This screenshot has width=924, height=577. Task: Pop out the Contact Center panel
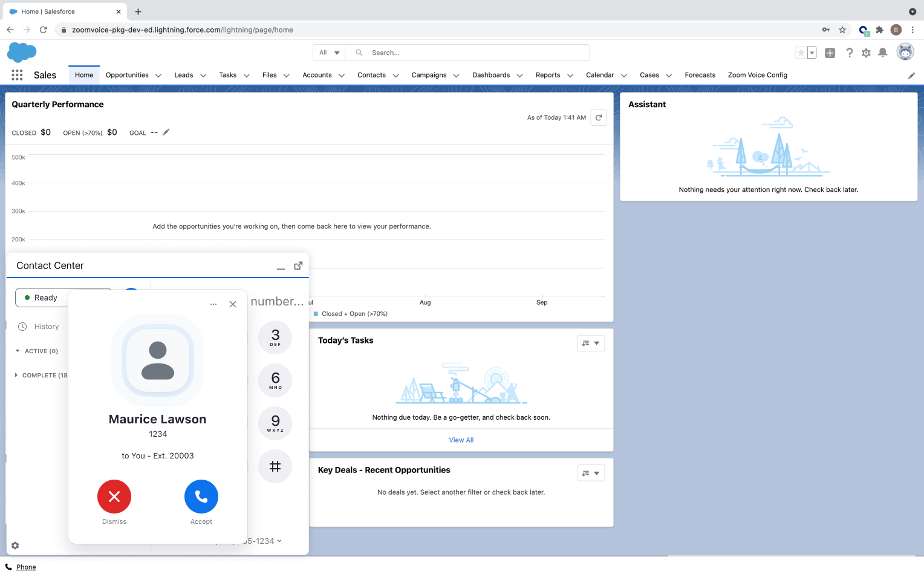[298, 266]
